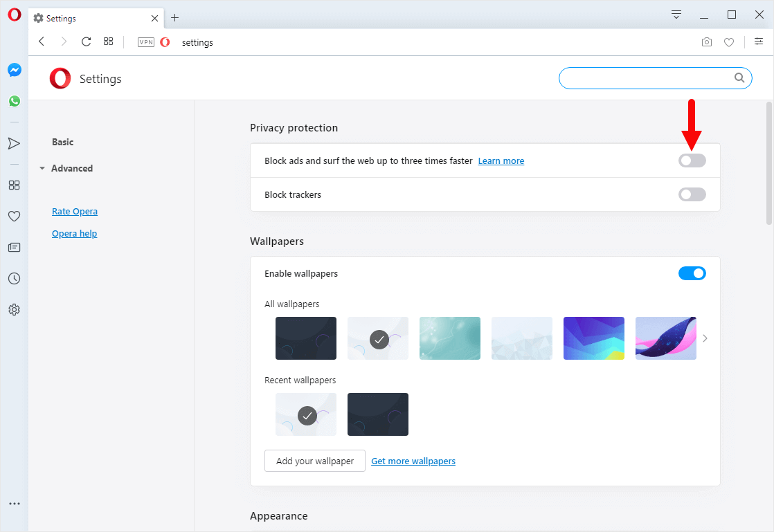The width and height of the screenshot is (774, 532).
Task: Go back to the previous page
Action: (42, 42)
